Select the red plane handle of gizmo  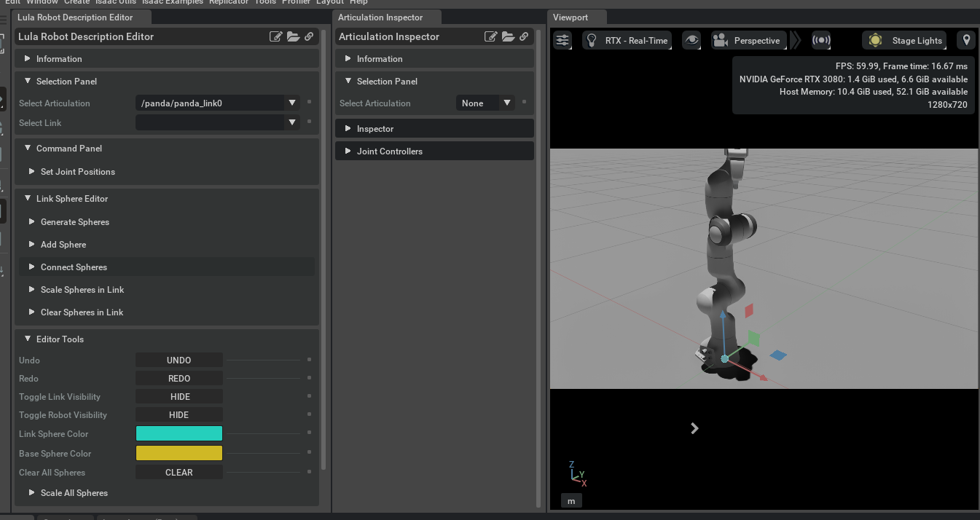tap(748, 311)
